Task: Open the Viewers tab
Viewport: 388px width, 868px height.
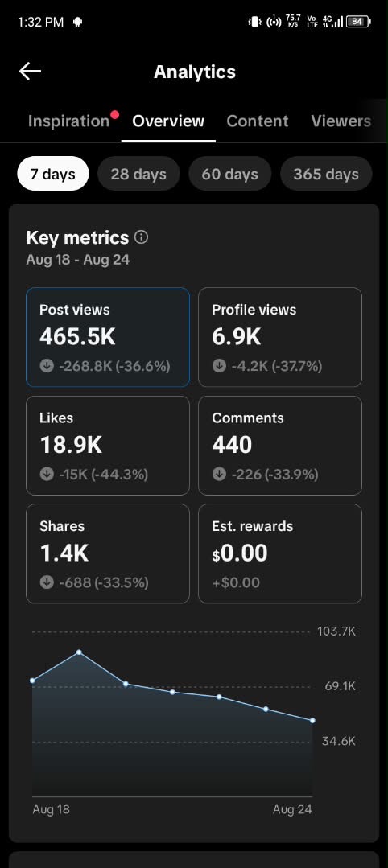Action: 341,121
